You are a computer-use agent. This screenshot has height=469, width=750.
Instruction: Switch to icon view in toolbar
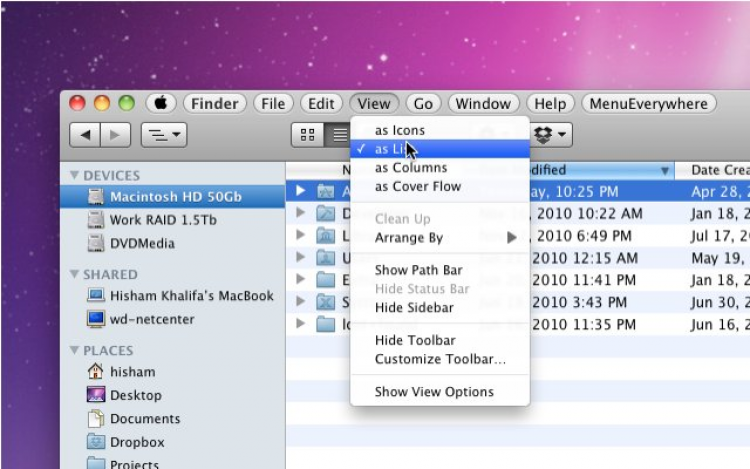click(x=308, y=135)
